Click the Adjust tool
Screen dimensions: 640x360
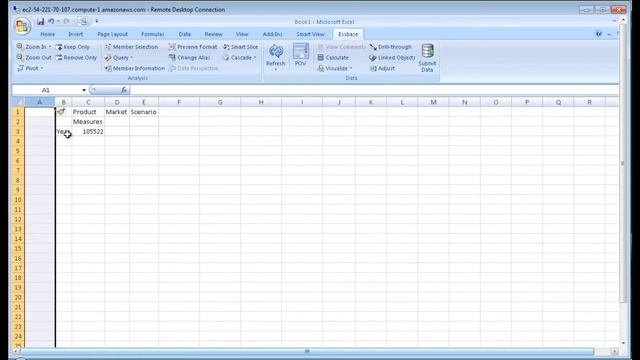click(x=382, y=68)
